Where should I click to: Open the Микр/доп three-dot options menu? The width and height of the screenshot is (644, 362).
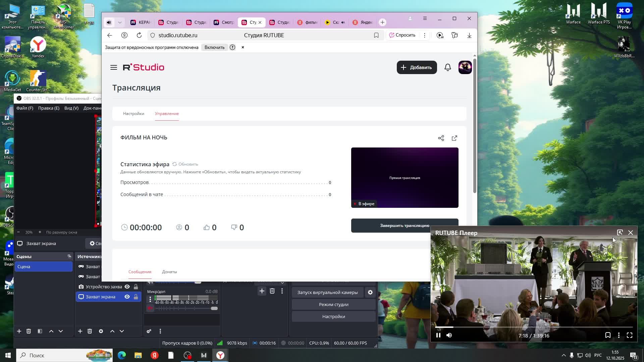[x=150, y=299]
